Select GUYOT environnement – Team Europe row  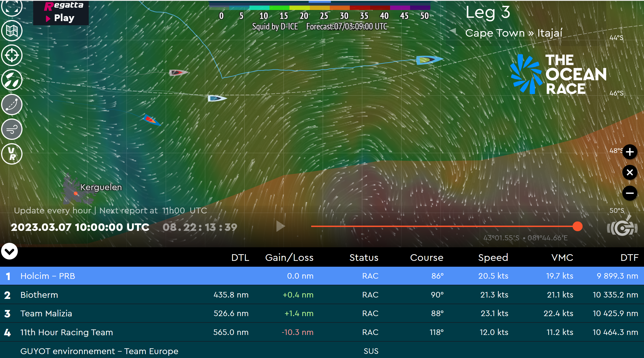(x=322, y=350)
